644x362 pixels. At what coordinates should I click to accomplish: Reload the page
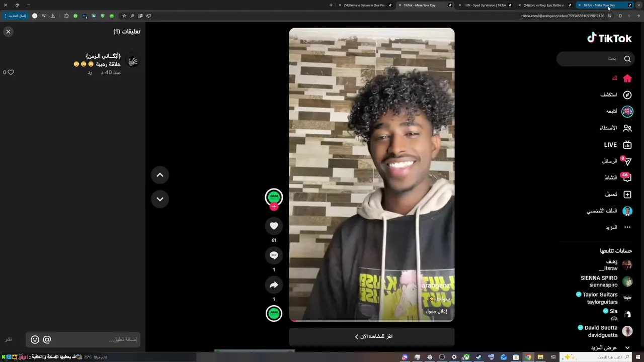coord(620,16)
